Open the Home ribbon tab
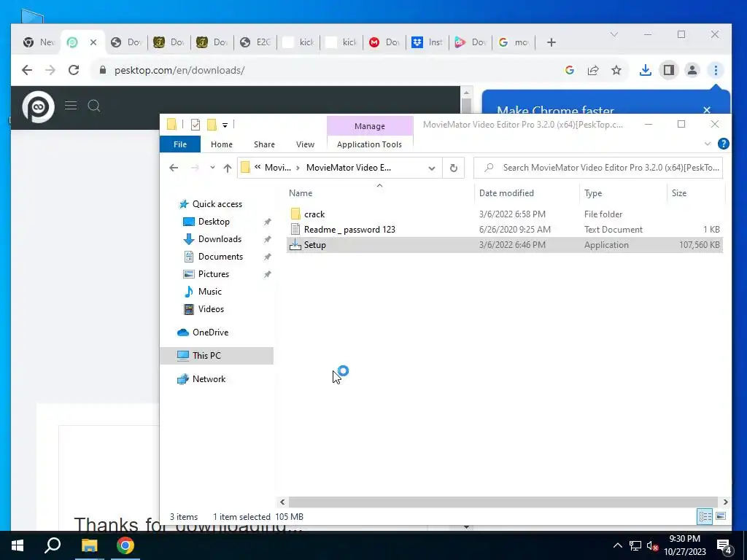This screenshot has width=747, height=560. [222, 144]
